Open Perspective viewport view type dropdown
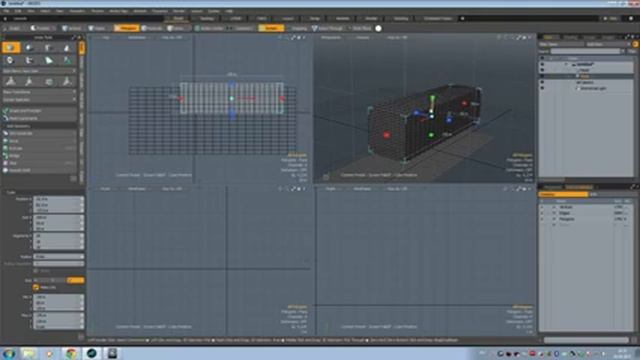Viewport: 640px width, 360px height. pos(331,37)
